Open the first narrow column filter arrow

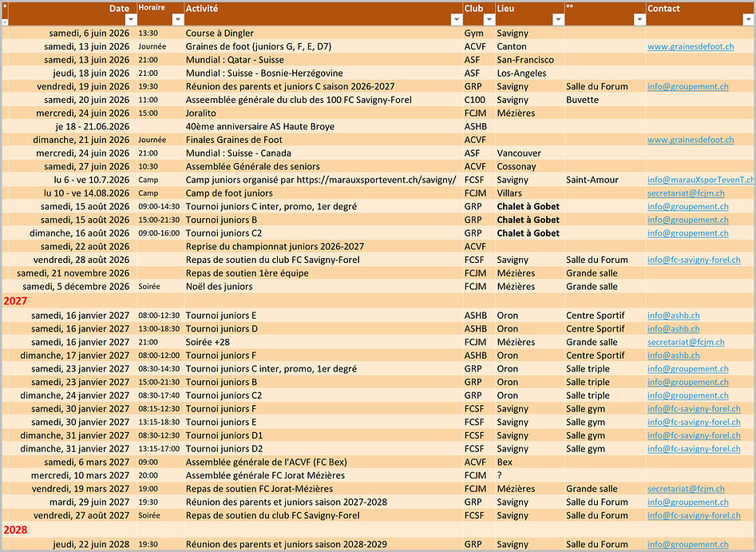(5, 22)
